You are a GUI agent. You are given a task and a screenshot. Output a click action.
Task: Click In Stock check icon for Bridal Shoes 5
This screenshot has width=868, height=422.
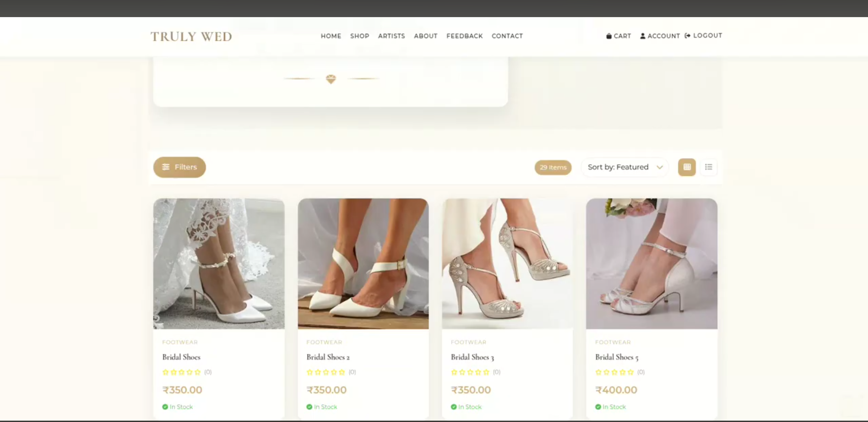click(x=598, y=407)
